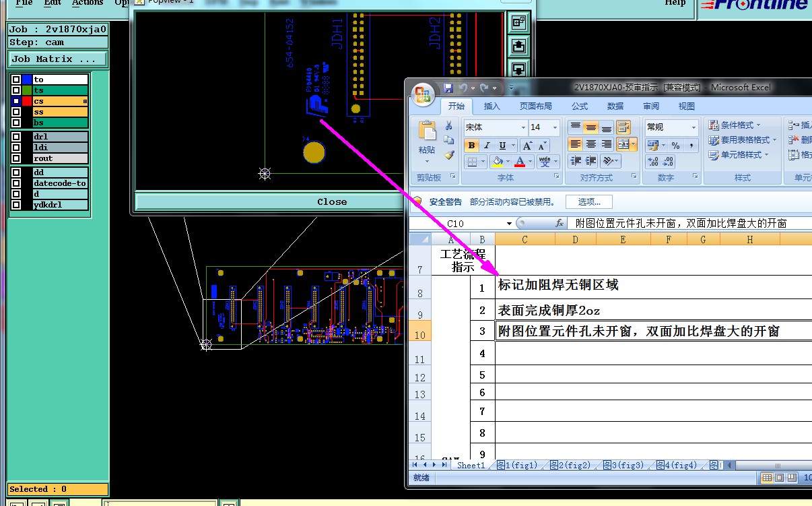This screenshot has height=506, width=812.
Task: Click the Center text alignment icon
Action: point(590,144)
